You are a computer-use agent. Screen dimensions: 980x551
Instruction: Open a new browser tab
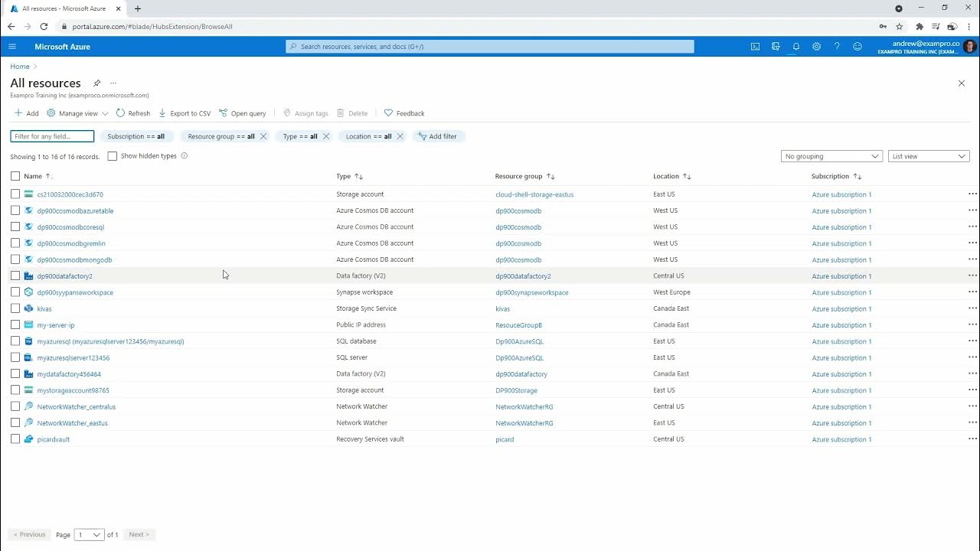click(x=138, y=8)
